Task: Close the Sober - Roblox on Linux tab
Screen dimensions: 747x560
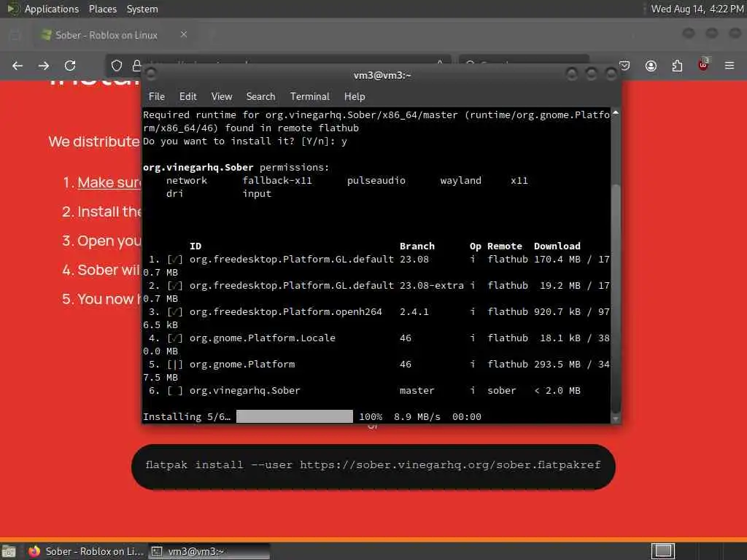Action: point(184,34)
